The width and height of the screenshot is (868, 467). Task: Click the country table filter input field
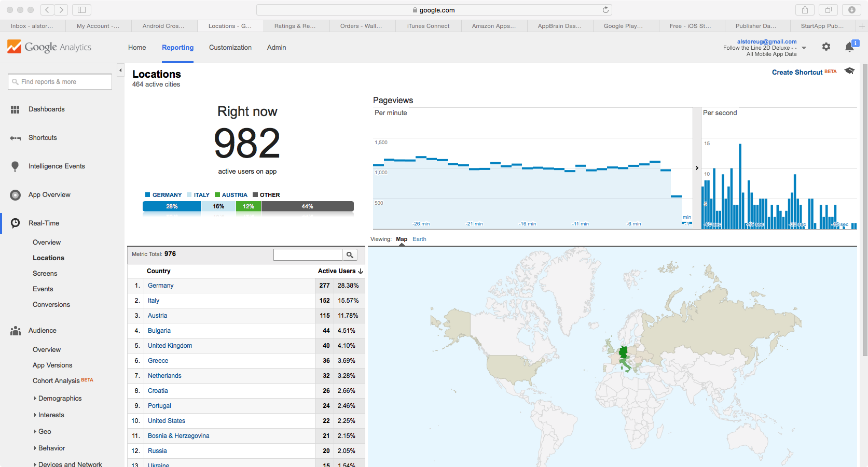pyautogui.click(x=308, y=254)
